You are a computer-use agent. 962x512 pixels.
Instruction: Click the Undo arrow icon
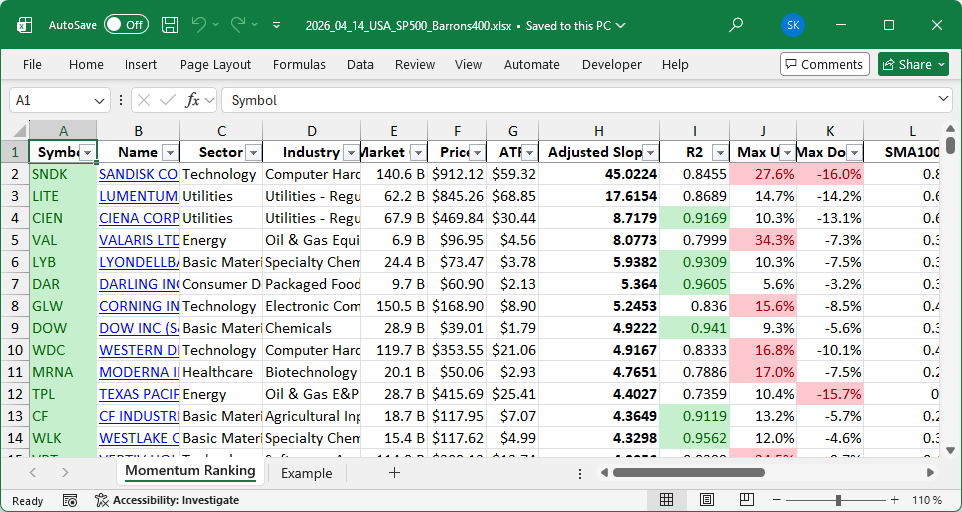(x=199, y=24)
